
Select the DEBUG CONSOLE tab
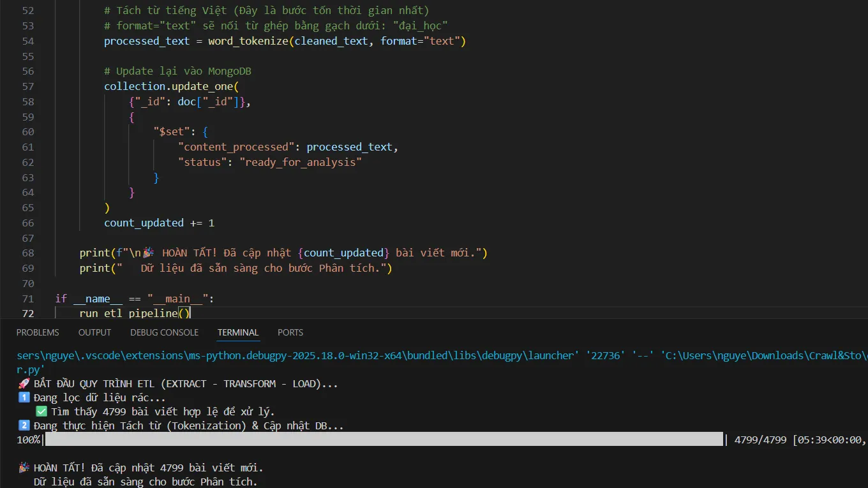click(x=164, y=332)
